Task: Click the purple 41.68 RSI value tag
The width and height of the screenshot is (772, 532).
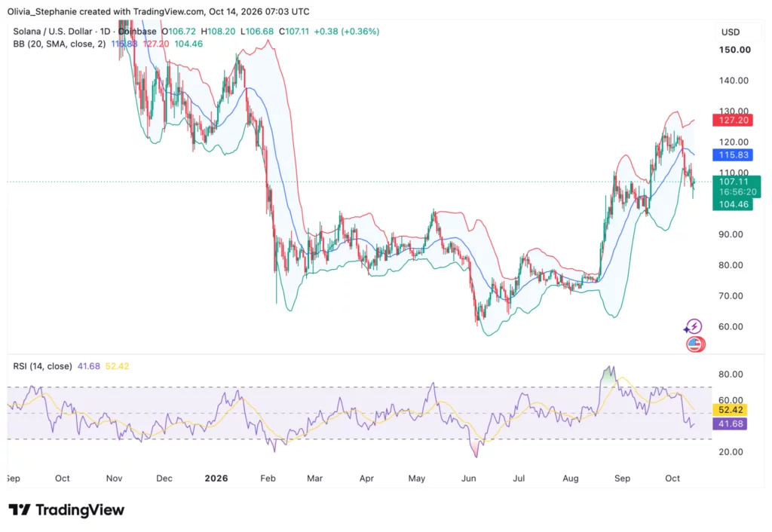Action: click(730, 423)
